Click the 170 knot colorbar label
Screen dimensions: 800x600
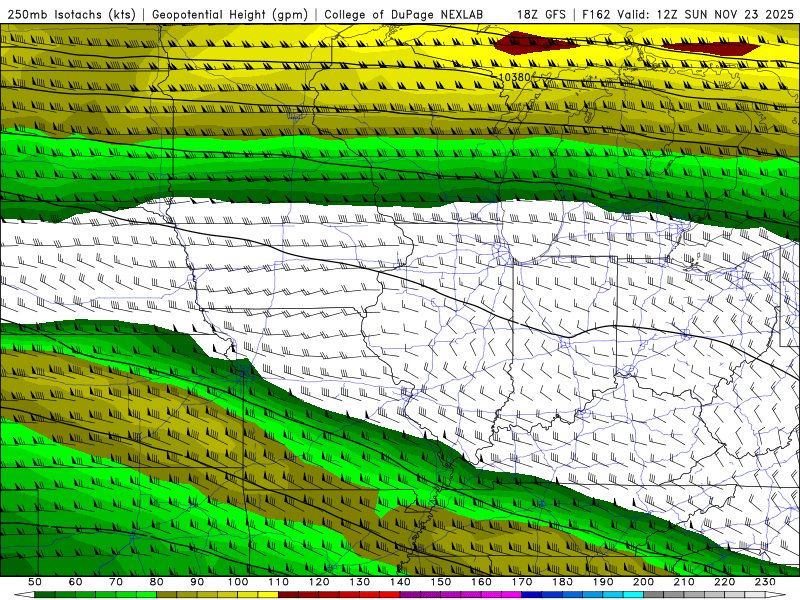522,582
